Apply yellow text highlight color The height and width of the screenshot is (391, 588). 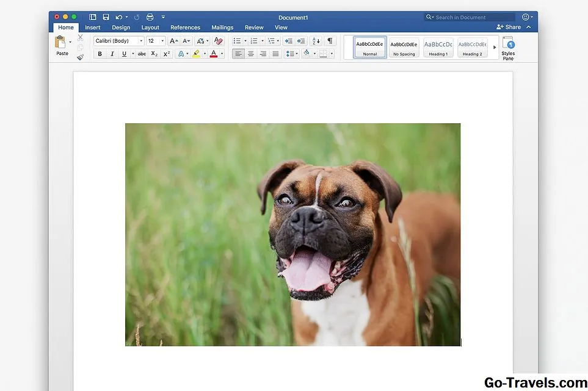click(196, 54)
